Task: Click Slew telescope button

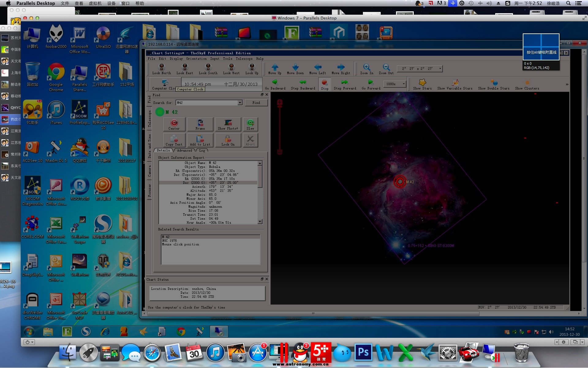Action: [250, 124]
